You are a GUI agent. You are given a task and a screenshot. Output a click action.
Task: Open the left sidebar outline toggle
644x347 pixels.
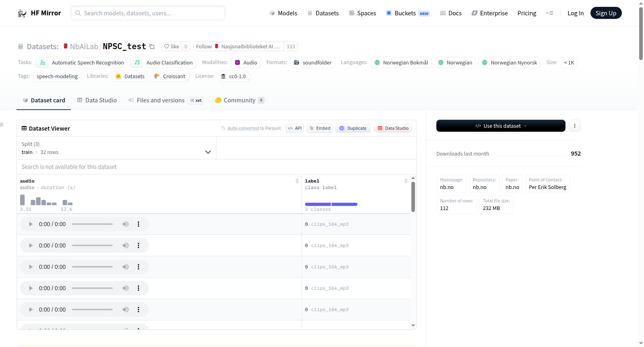[2, 125]
